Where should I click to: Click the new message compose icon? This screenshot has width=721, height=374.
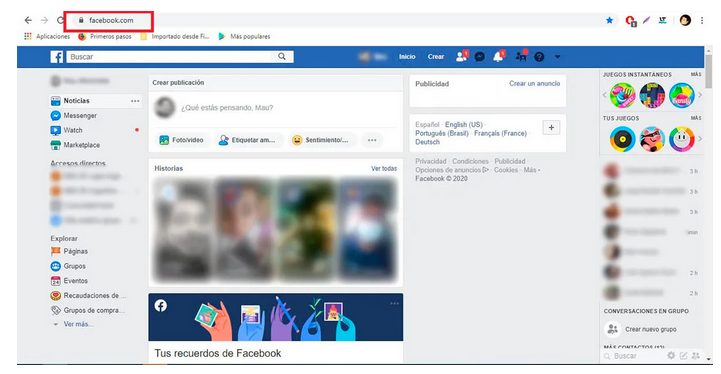pyautogui.click(x=683, y=356)
